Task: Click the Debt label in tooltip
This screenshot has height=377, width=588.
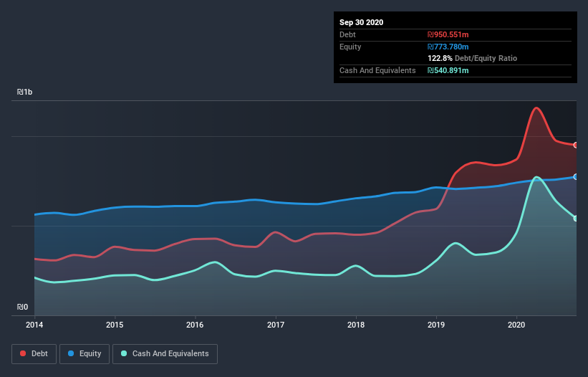Action: [x=347, y=35]
